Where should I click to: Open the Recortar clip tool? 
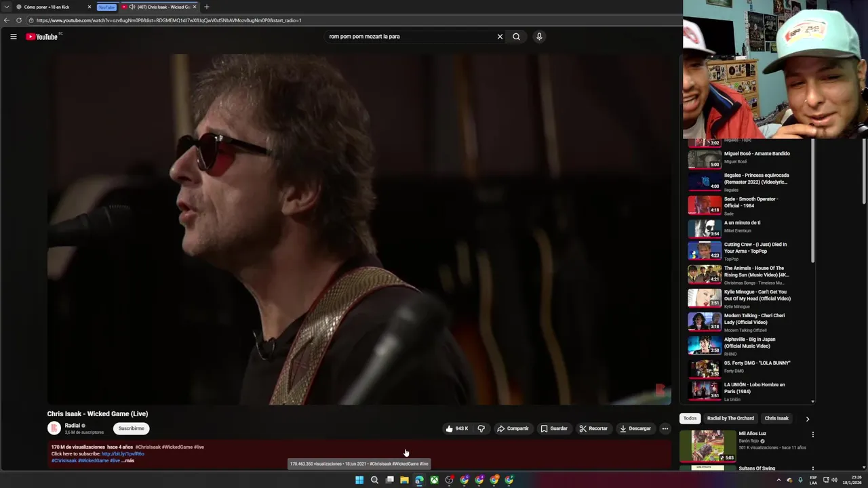[x=593, y=428]
